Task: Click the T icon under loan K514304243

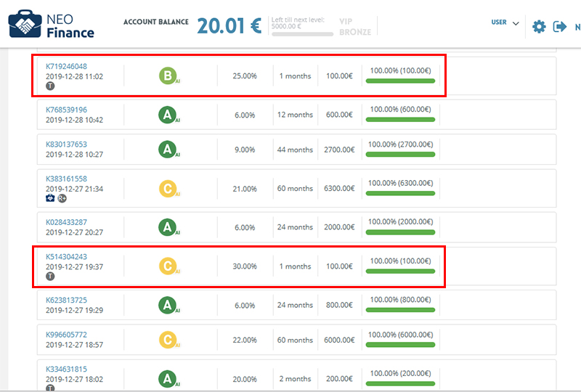Action: (x=50, y=276)
